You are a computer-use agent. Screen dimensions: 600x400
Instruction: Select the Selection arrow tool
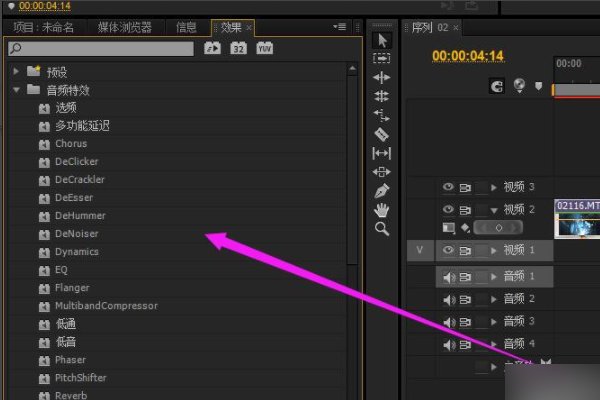pos(381,39)
